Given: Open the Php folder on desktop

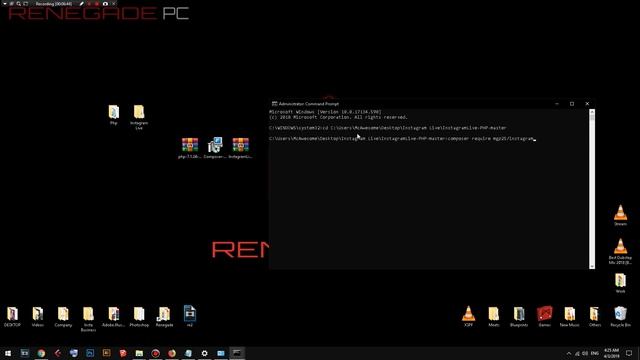Looking at the screenshot, I should [113, 114].
